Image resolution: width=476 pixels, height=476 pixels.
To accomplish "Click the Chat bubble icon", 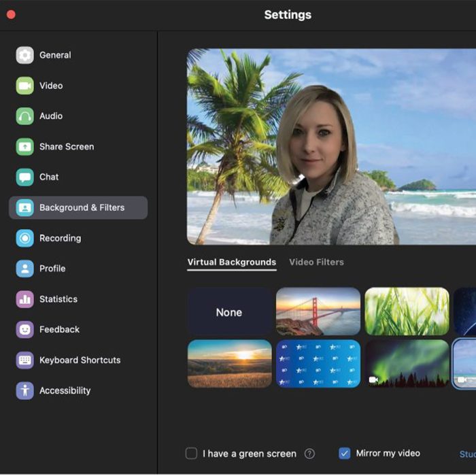I will click(x=24, y=177).
